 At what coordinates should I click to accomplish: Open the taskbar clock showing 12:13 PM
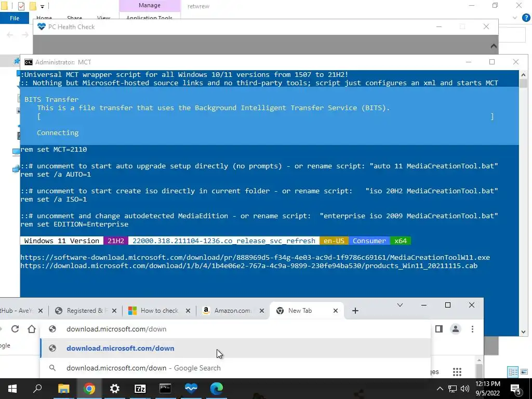[487, 389]
